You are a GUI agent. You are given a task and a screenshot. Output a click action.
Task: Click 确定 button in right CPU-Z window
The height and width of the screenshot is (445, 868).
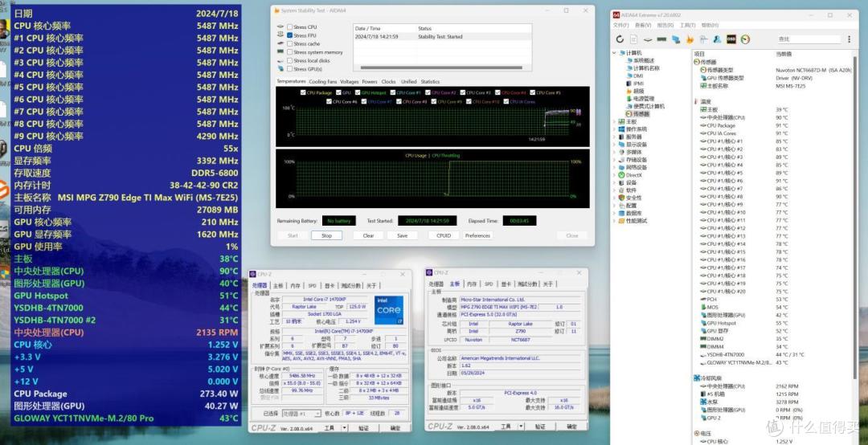click(x=572, y=427)
